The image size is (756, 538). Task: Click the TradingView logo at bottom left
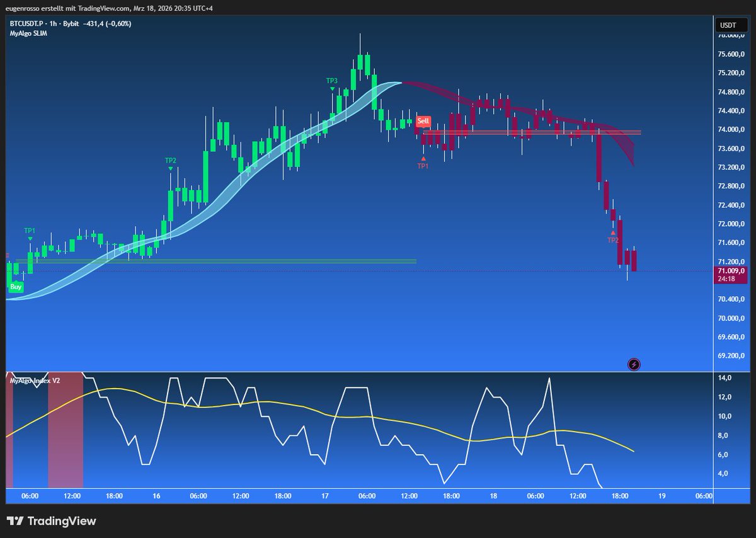[52, 521]
